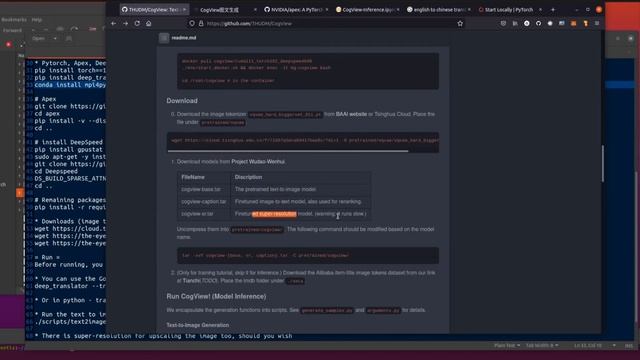Open the arguments.py link
Screen dimensions: 640x360
tap(383, 310)
